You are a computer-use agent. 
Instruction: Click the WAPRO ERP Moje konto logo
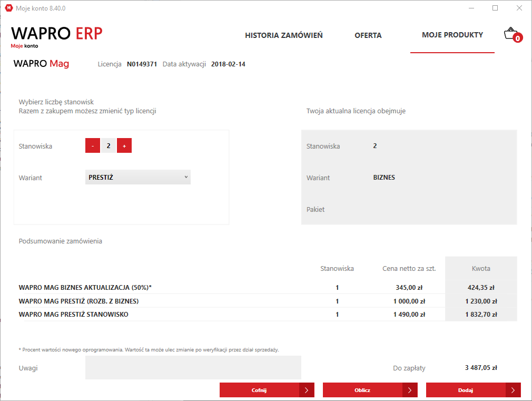coord(57,37)
